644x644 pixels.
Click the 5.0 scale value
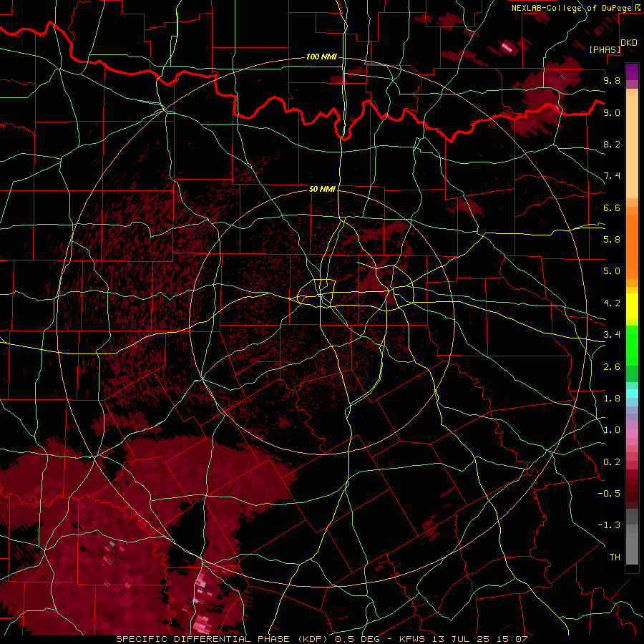pyautogui.click(x=612, y=271)
